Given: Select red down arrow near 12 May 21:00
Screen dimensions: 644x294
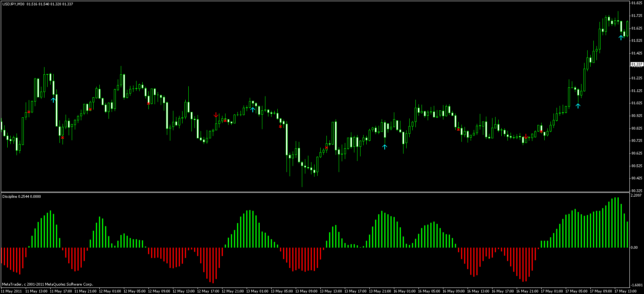Looking at the screenshot, I should (216, 115).
